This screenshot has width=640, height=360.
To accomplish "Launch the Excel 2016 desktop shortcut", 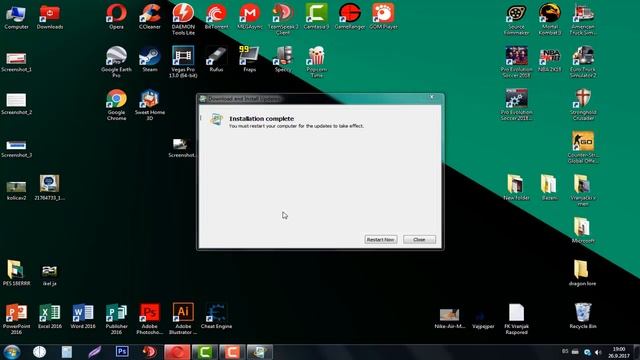I will 50,316.
